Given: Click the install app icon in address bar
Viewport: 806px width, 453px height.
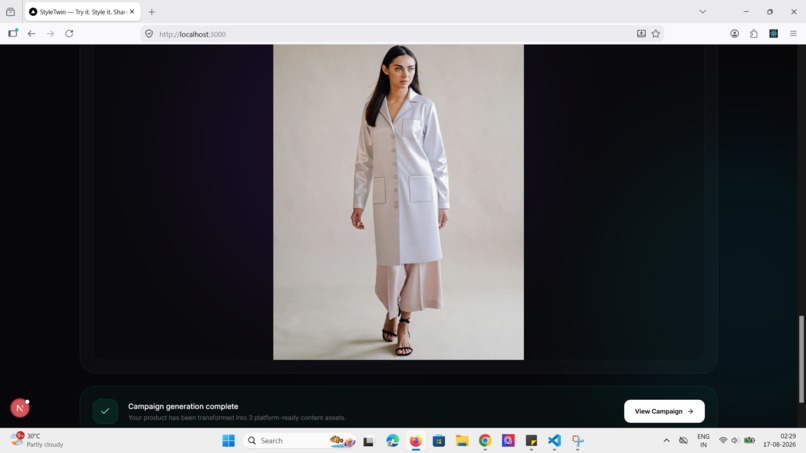Looking at the screenshot, I should coord(641,34).
